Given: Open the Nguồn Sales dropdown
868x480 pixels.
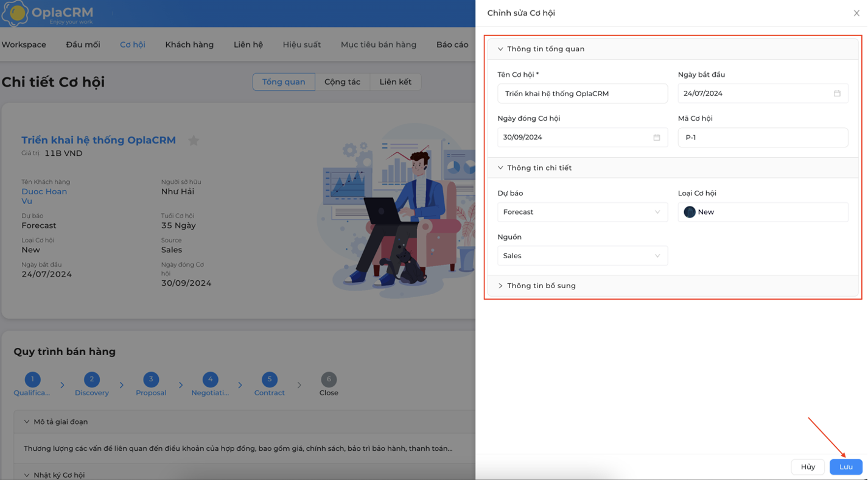Looking at the screenshot, I should [x=583, y=256].
